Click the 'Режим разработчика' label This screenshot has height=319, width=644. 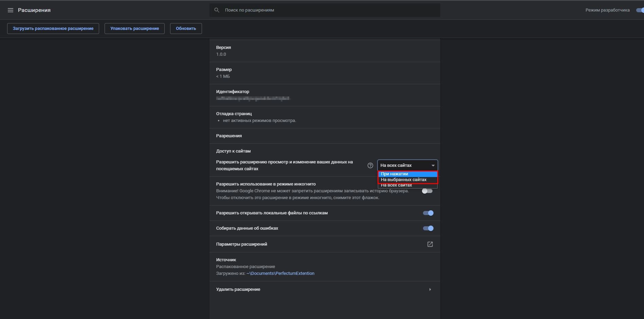tap(607, 10)
